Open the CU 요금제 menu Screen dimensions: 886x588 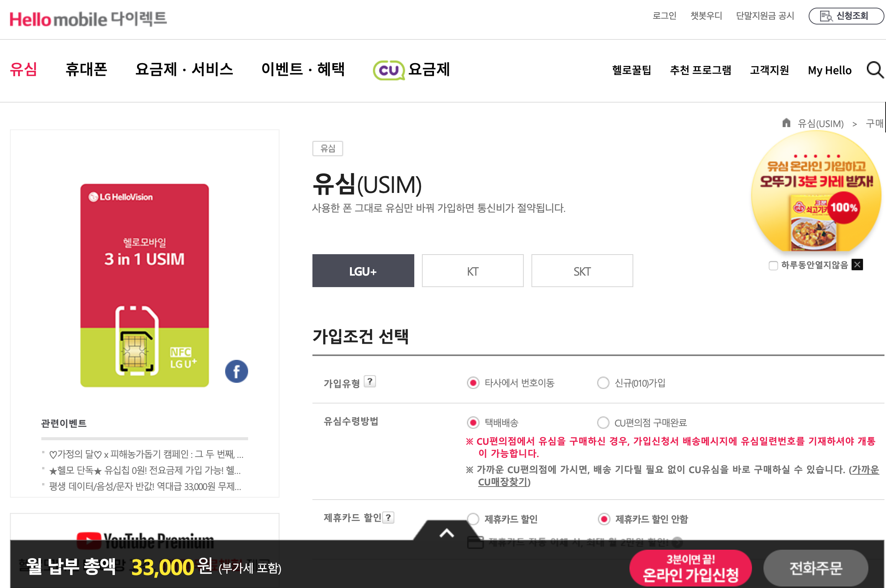(x=412, y=70)
